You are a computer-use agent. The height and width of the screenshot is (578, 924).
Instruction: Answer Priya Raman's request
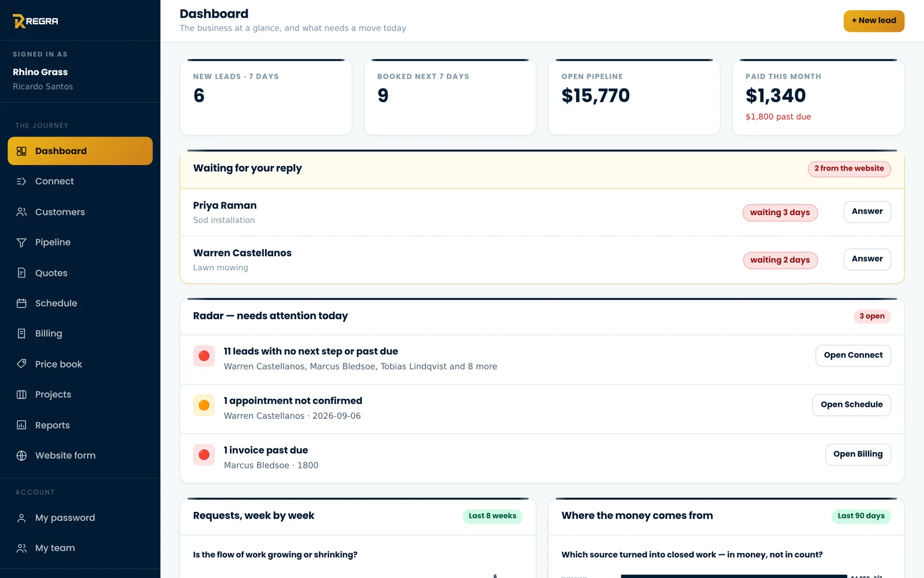pos(867,212)
